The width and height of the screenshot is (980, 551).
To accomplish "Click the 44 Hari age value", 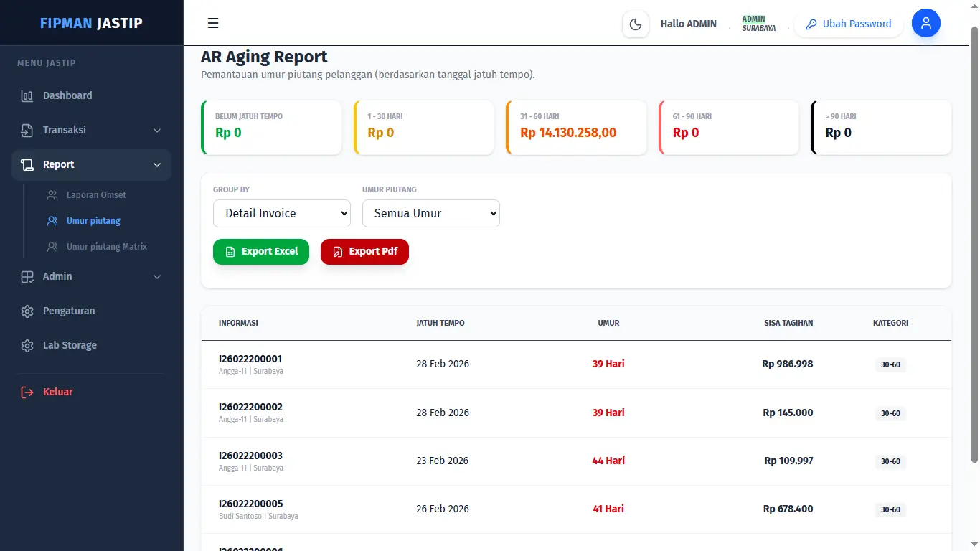I will [x=608, y=461].
